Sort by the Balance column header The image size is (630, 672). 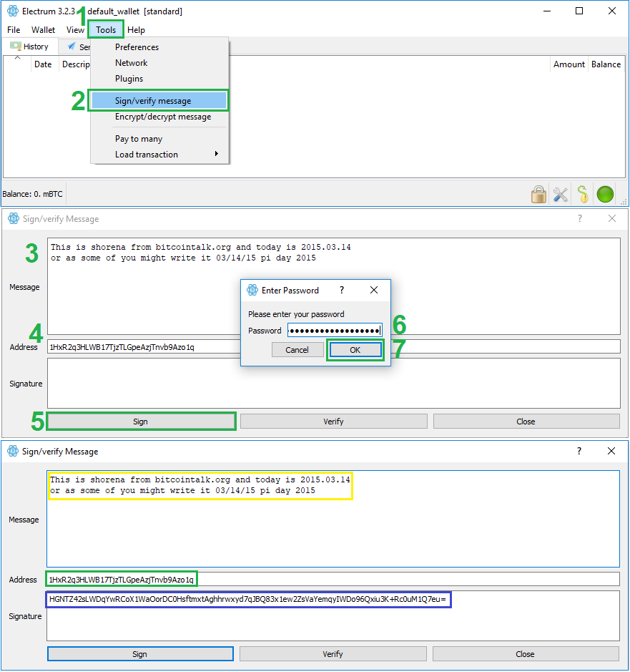pos(606,64)
